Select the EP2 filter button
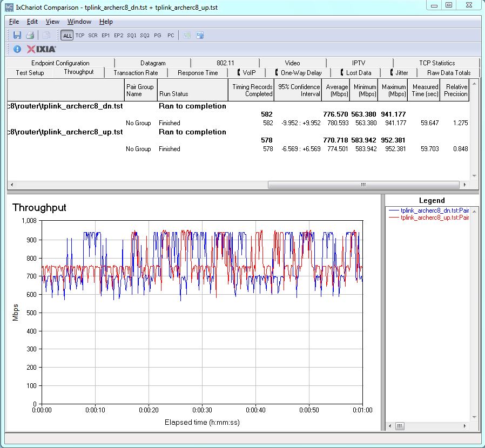This screenshot has height=448, width=485. coord(118,35)
